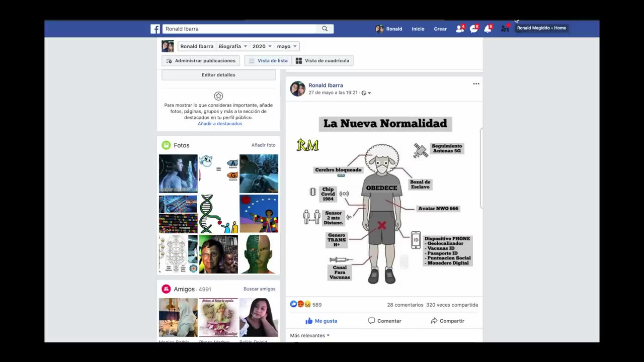644x362 pixels.
Task: Click the search magnifier icon
Action: [325, 29]
